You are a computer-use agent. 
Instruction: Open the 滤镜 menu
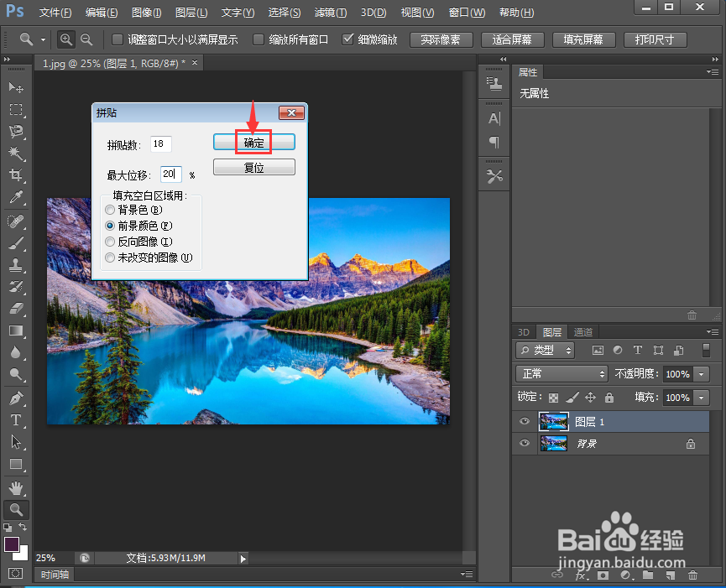[x=329, y=13]
